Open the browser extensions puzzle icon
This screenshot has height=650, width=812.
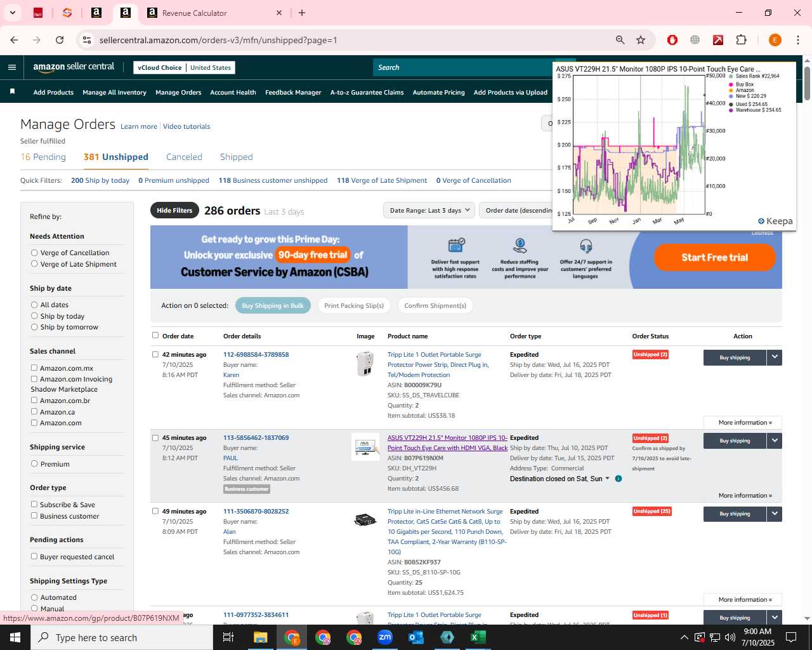point(741,40)
